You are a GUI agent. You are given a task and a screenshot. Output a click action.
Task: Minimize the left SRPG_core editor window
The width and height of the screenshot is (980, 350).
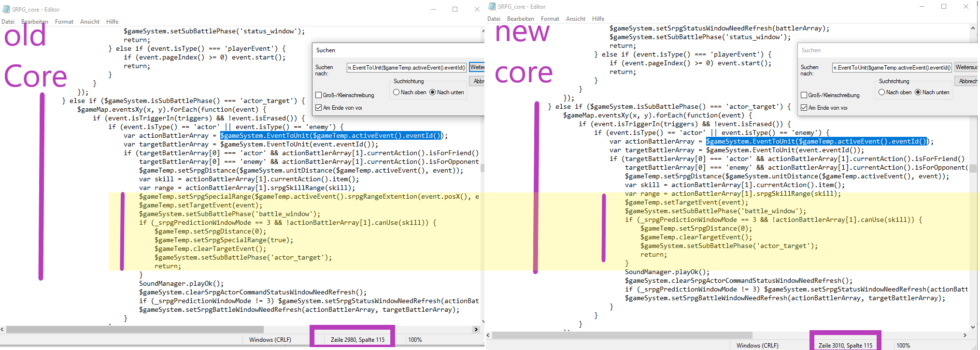(433, 9)
